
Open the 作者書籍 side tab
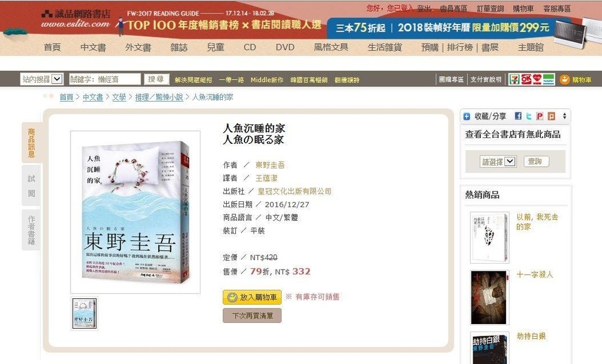(31, 230)
